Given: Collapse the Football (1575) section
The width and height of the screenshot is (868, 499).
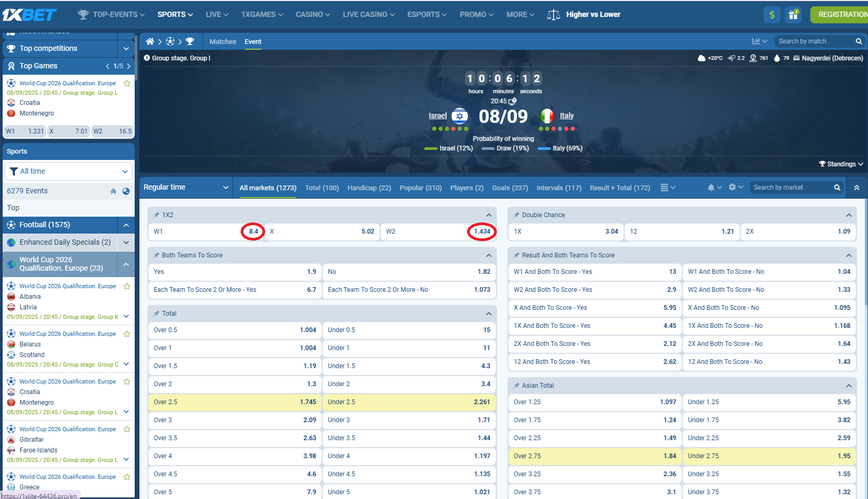Looking at the screenshot, I should pos(126,225).
